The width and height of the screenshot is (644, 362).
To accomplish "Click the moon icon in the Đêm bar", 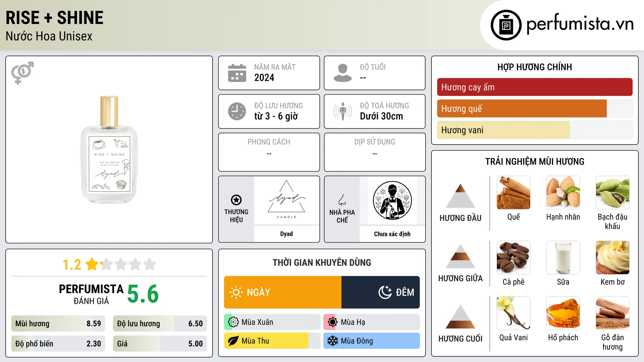I will click(x=385, y=292).
